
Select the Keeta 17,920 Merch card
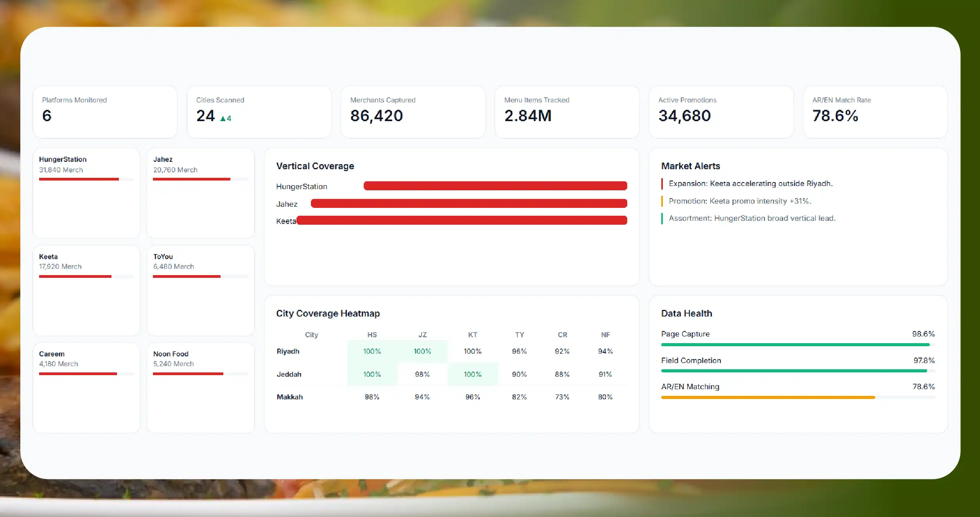tap(86, 290)
